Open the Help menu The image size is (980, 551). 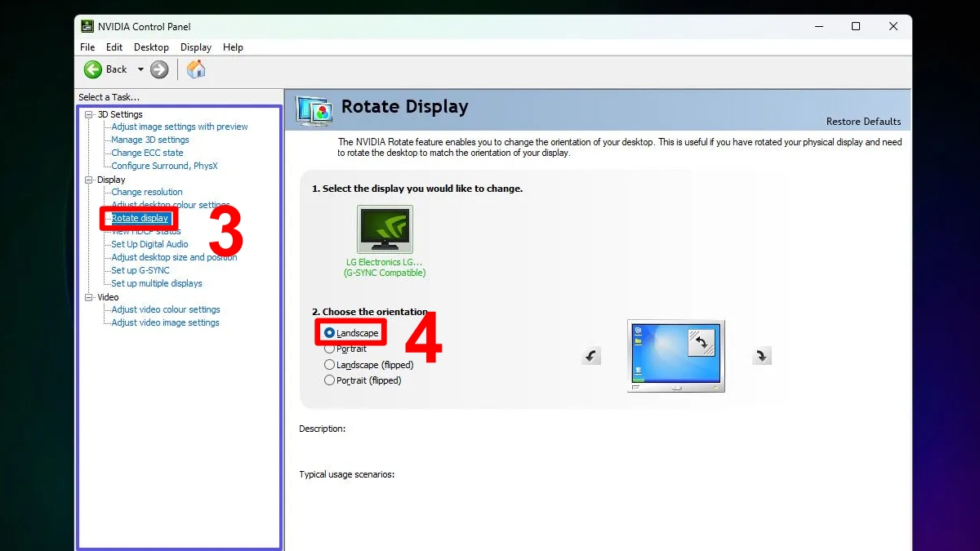click(x=233, y=47)
